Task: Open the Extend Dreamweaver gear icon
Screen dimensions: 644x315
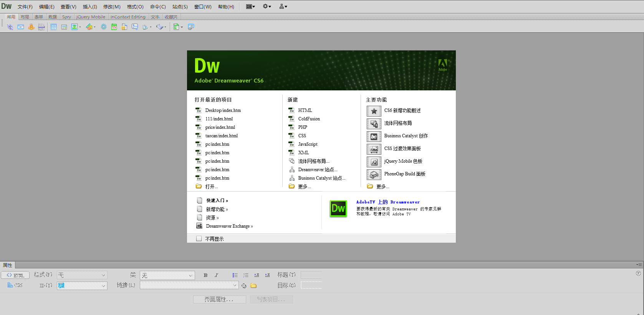Action: pyautogui.click(x=267, y=7)
